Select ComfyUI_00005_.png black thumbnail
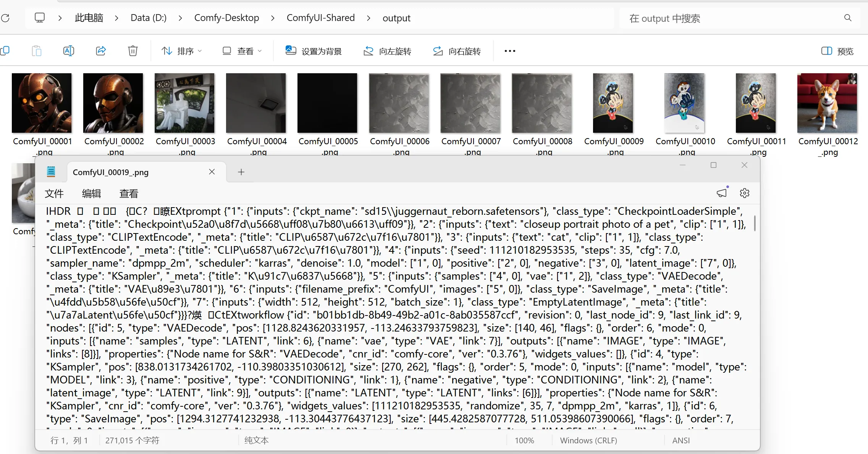Screen dimensions: 868x454 (327, 103)
